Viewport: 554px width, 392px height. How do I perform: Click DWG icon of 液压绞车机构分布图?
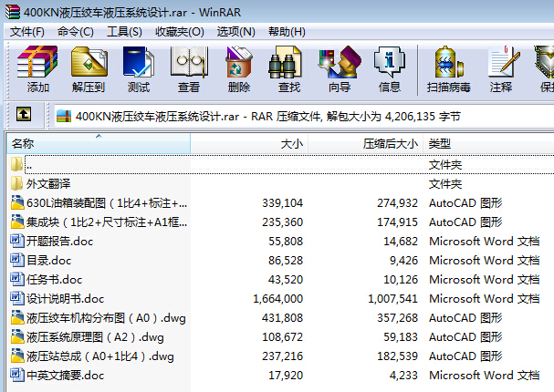point(17,317)
